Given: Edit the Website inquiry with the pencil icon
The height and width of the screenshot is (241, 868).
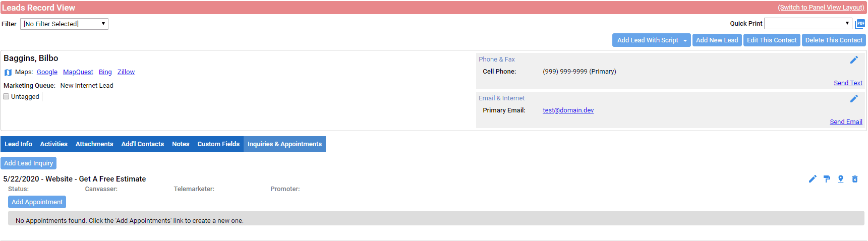Looking at the screenshot, I should point(813,179).
